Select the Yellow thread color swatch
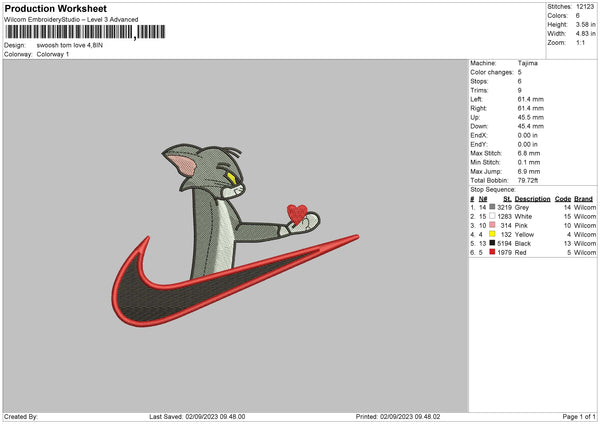Screen dimensions: 600x424 point(492,234)
